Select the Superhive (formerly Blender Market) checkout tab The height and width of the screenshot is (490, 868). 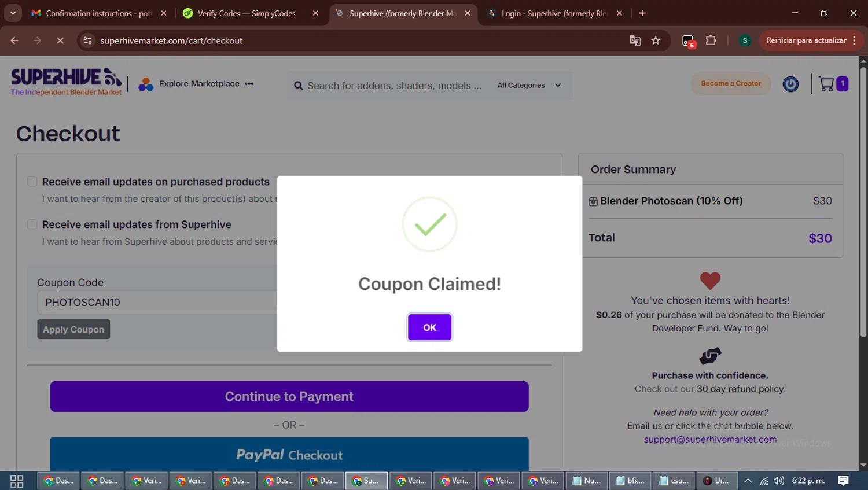(x=402, y=13)
